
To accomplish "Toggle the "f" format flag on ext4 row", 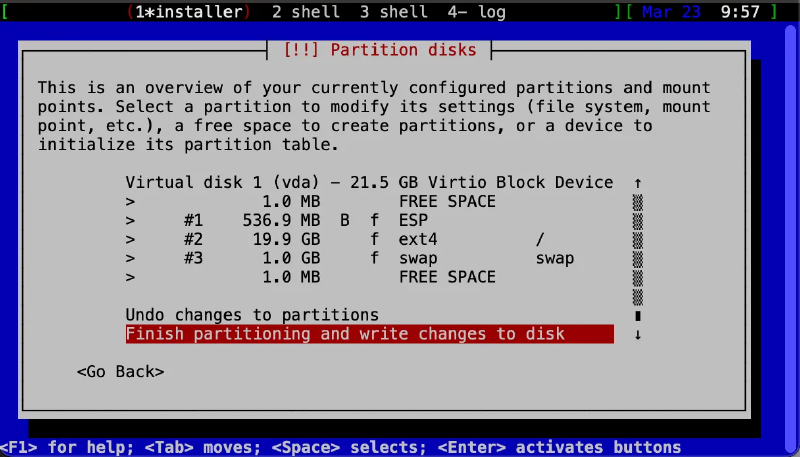I will click(x=374, y=240).
